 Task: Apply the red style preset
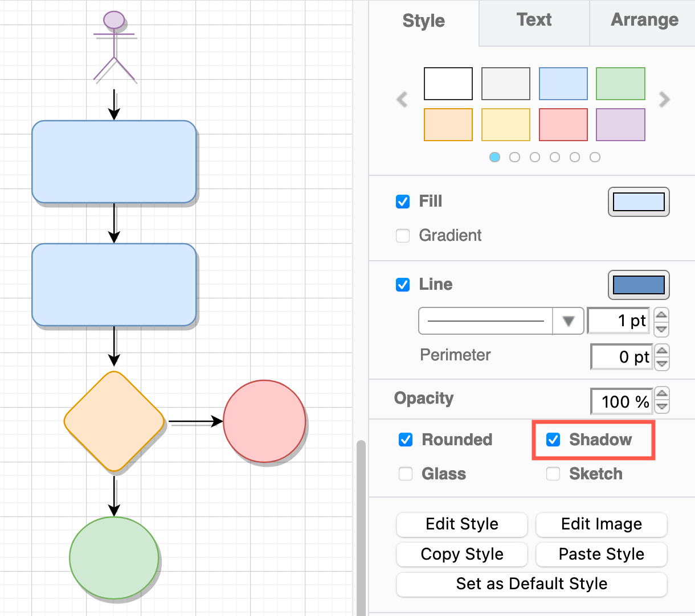(x=563, y=125)
